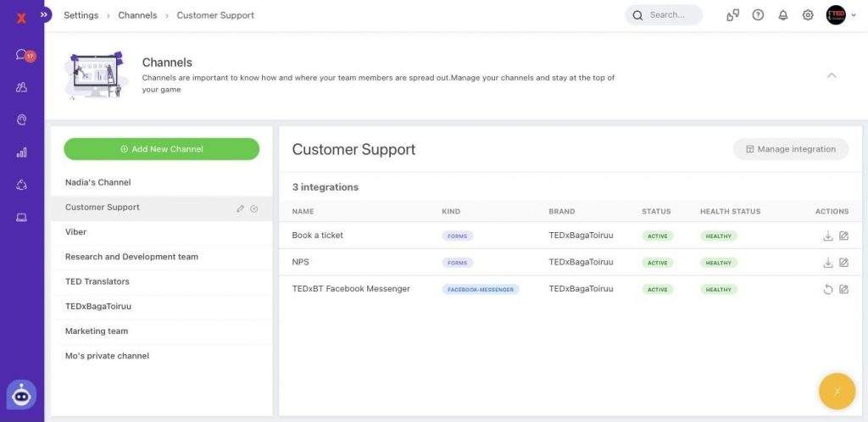Click download icon for NPS
This screenshot has height=422, width=868.
coord(827,262)
